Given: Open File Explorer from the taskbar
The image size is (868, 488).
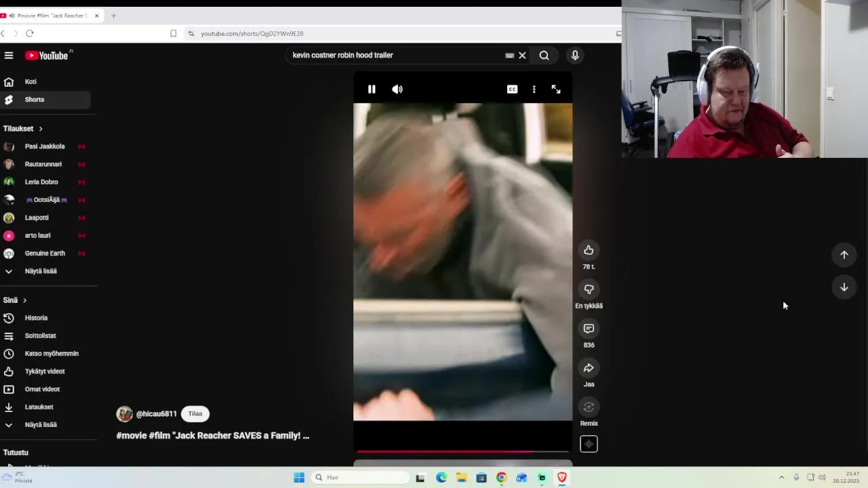Looking at the screenshot, I should 462,477.
